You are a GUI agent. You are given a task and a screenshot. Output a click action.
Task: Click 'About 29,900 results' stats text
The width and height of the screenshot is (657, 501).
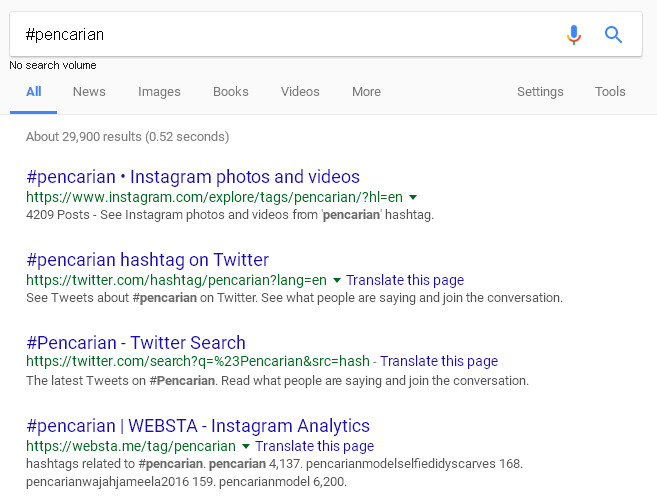(x=127, y=137)
